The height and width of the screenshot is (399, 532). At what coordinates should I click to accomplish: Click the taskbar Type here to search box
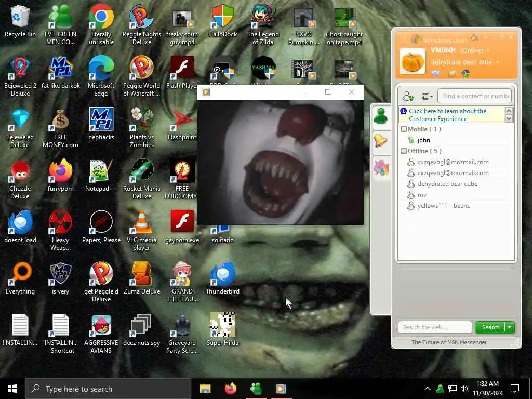point(108,389)
